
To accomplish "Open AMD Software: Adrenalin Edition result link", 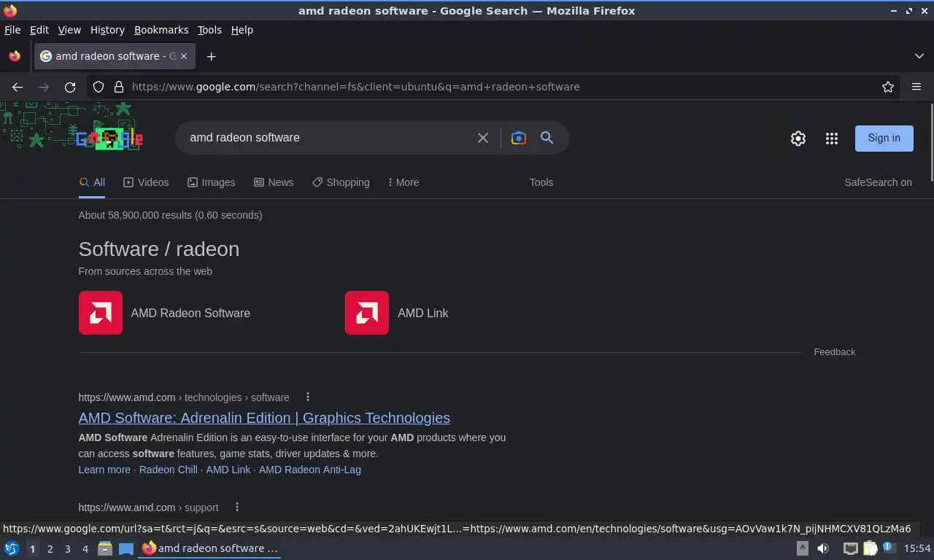I will coord(264,418).
